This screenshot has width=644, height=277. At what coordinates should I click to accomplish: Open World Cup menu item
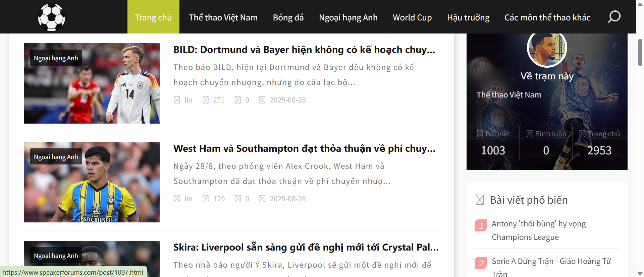[x=412, y=17]
